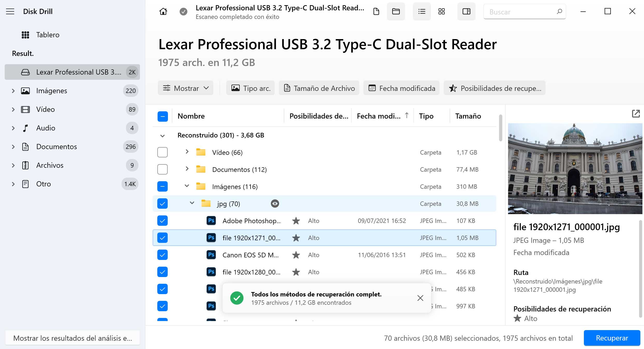This screenshot has width=644, height=349.
Task: Dismiss the recovery complete notification
Action: pyautogui.click(x=420, y=298)
